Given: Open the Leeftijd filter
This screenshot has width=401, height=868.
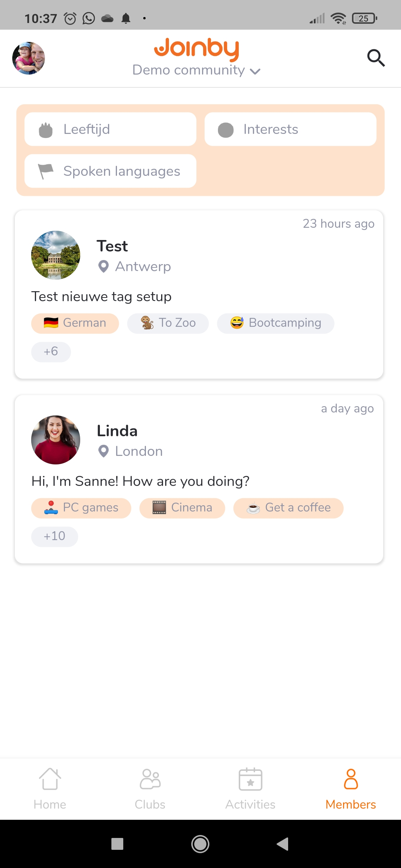Looking at the screenshot, I should pyautogui.click(x=110, y=129).
